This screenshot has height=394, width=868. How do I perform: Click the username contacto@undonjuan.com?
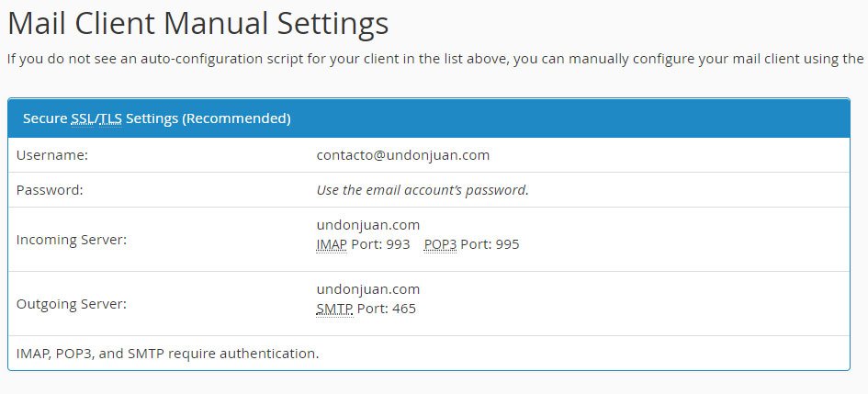403,155
